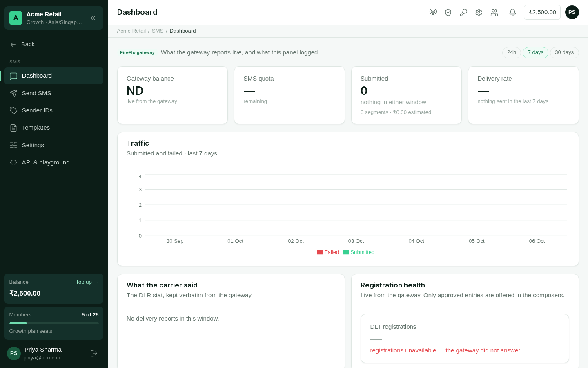Click the Delivery rate card
Image resolution: width=588 pixels, height=368 pixels.
[523, 95]
